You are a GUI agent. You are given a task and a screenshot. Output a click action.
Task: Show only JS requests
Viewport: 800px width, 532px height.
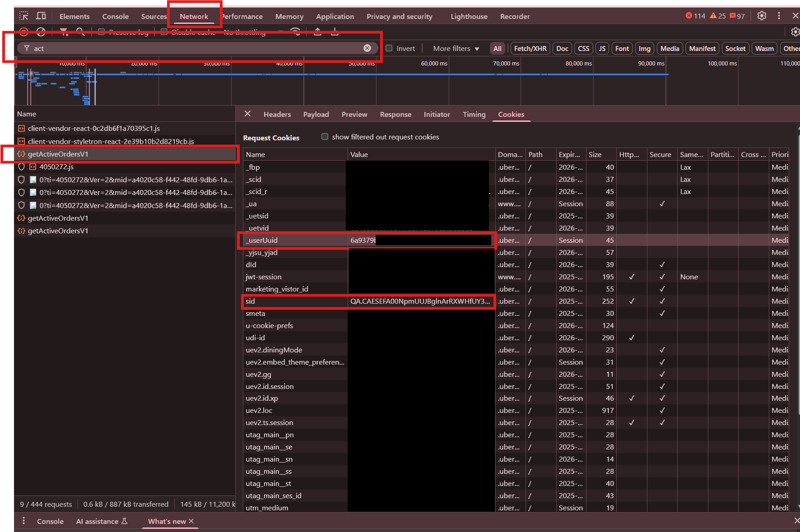point(602,48)
